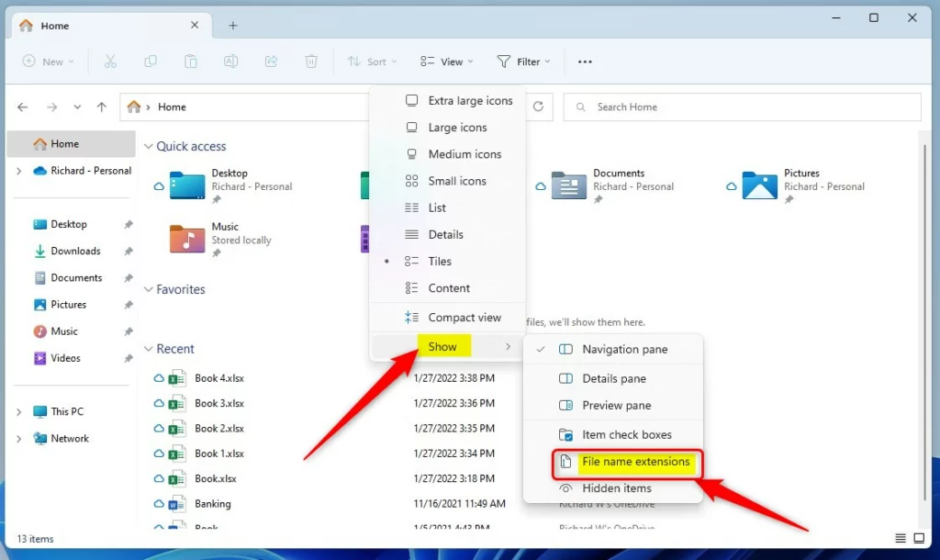Click the Cut scissors icon in toolbar
This screenshot has width=940, height=560.
point(110,62)
